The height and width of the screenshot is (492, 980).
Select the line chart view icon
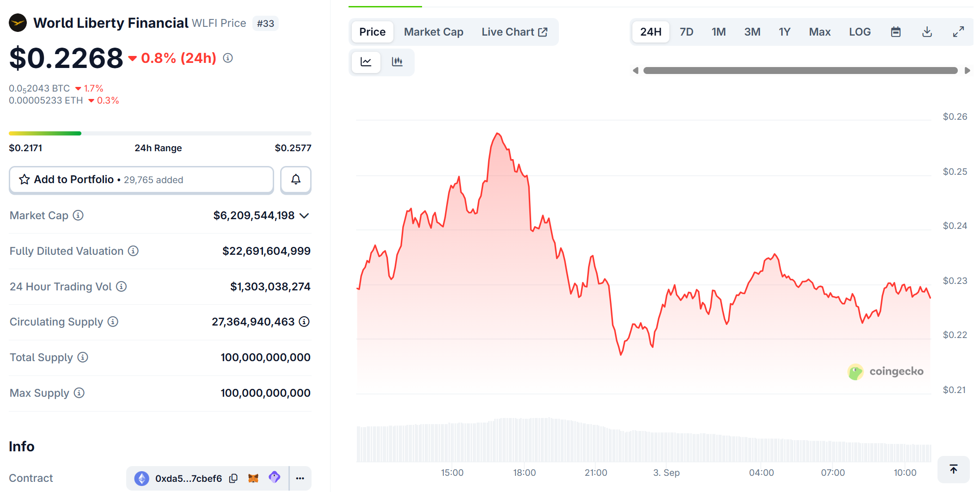[x=366, y=61]
